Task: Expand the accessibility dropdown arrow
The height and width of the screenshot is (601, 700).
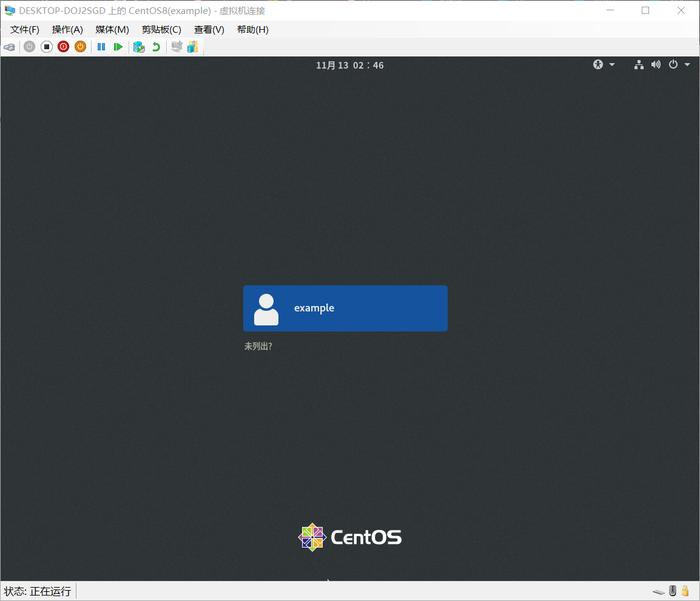Action: [x=612, y=65]
